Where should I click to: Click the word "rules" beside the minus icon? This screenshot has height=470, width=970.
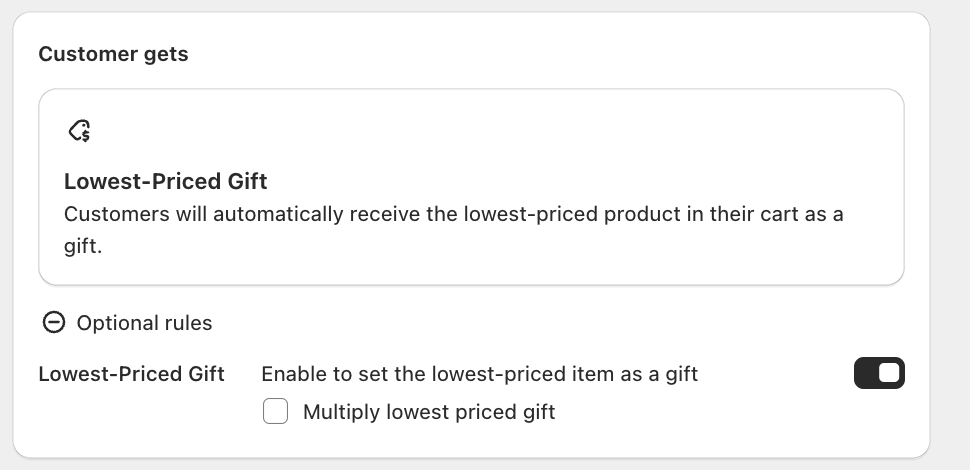pyautogui.click(x=187, y=323)
